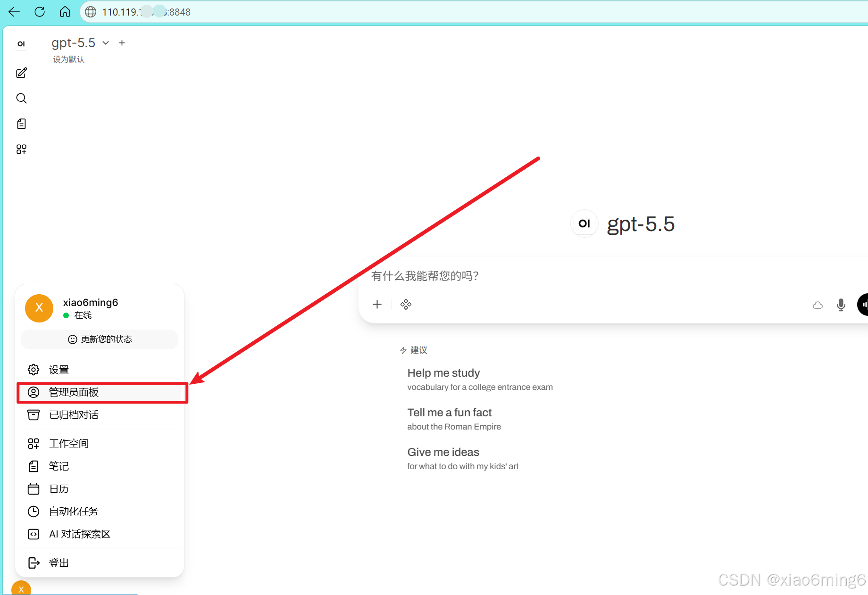Open 已归档对话 from the user menu
Viewport: 868px width, 595px height.
point(100,415)
